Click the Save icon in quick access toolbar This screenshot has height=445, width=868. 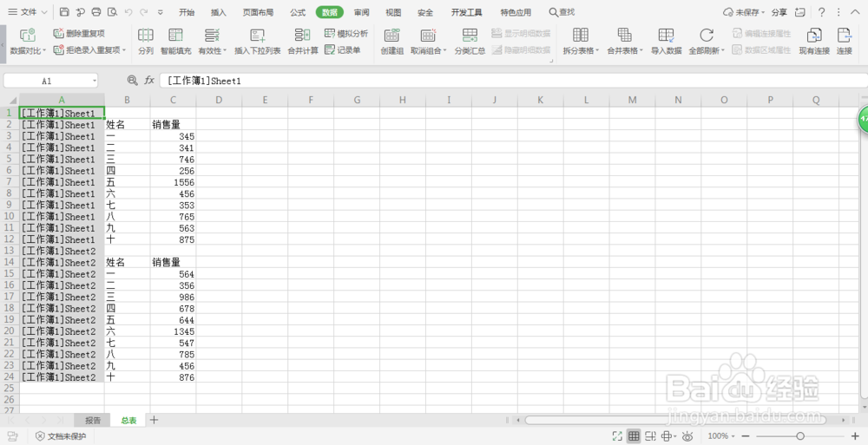(x=64, y=11)
